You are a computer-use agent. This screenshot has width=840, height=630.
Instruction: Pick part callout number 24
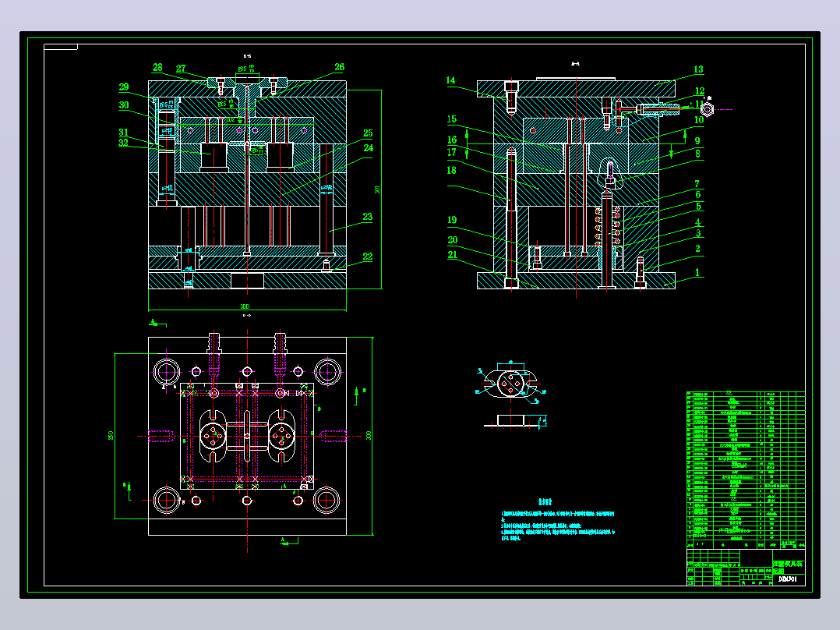(x=369, y=148)
